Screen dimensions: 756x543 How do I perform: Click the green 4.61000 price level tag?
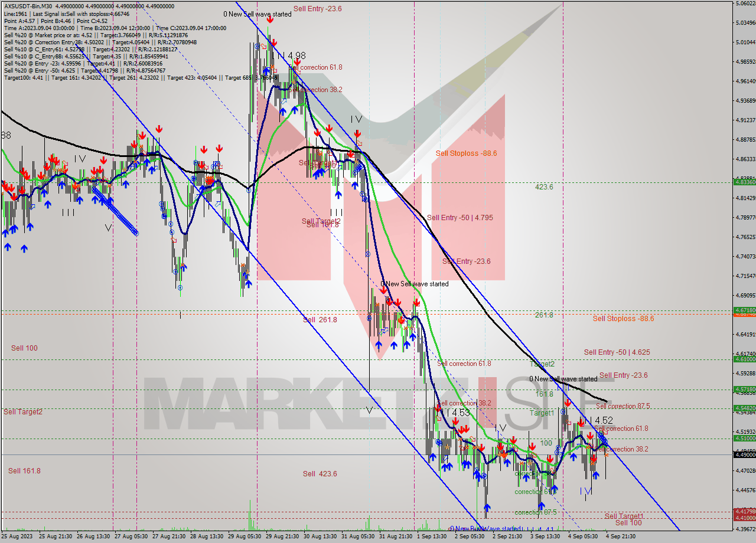[744, 359]
